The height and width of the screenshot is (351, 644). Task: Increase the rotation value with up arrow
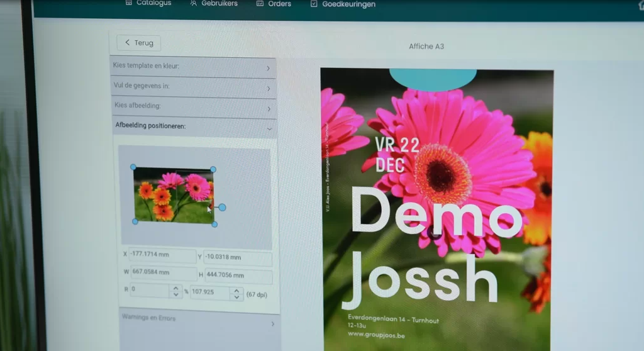176,287
